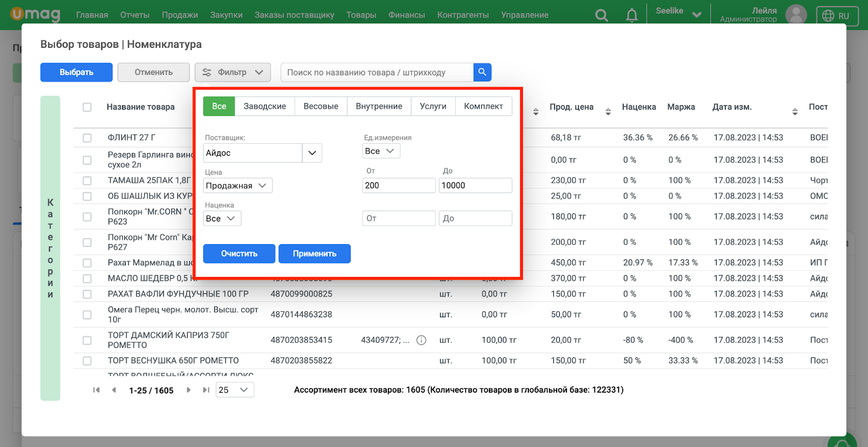The height and width of the screenshot is (447, 868).
Task: Open the user avatar profile
Action: coord(796,15)
